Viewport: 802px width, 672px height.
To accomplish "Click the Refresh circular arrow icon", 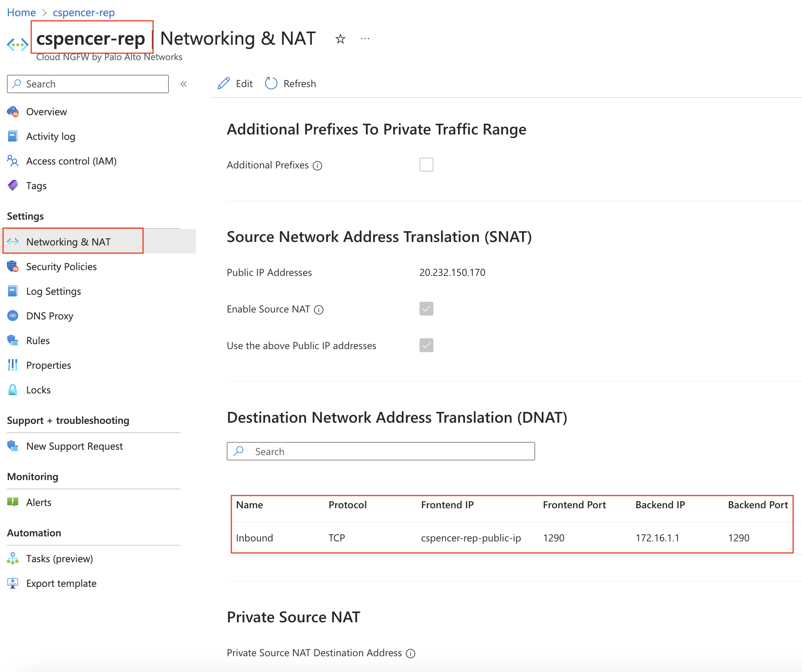I will coord(271,84).
